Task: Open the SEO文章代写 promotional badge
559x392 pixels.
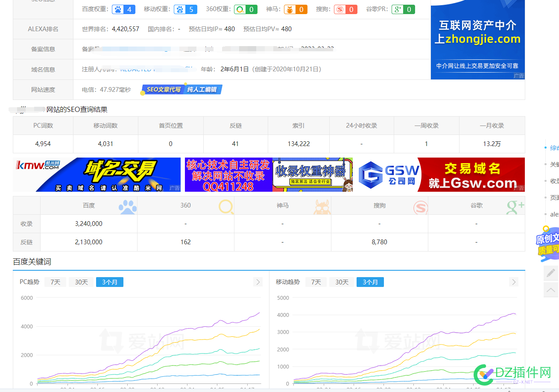Action: click(x=181, y=89)
